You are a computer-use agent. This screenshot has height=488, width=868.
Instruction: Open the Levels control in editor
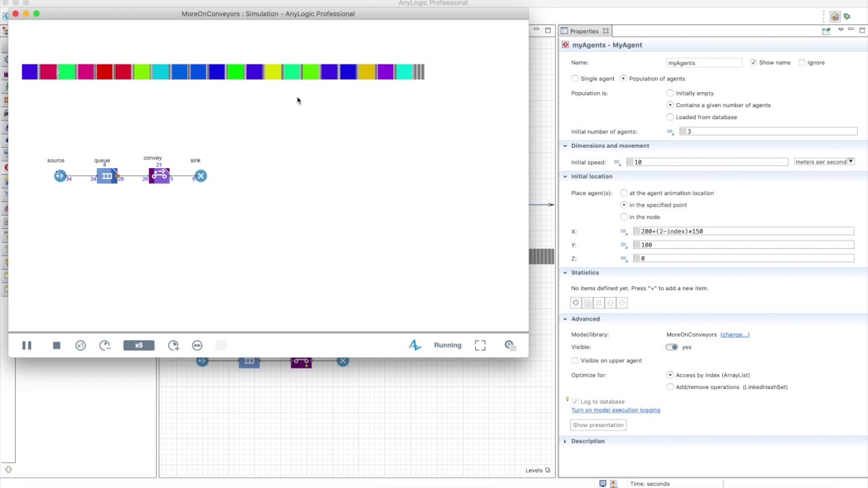tap(538, 470)
